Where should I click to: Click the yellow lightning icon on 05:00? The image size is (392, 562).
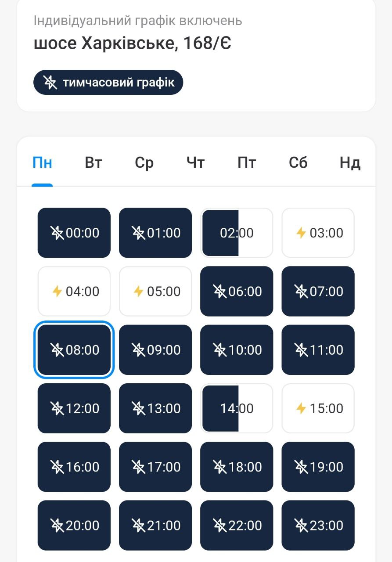pos(138,291)
